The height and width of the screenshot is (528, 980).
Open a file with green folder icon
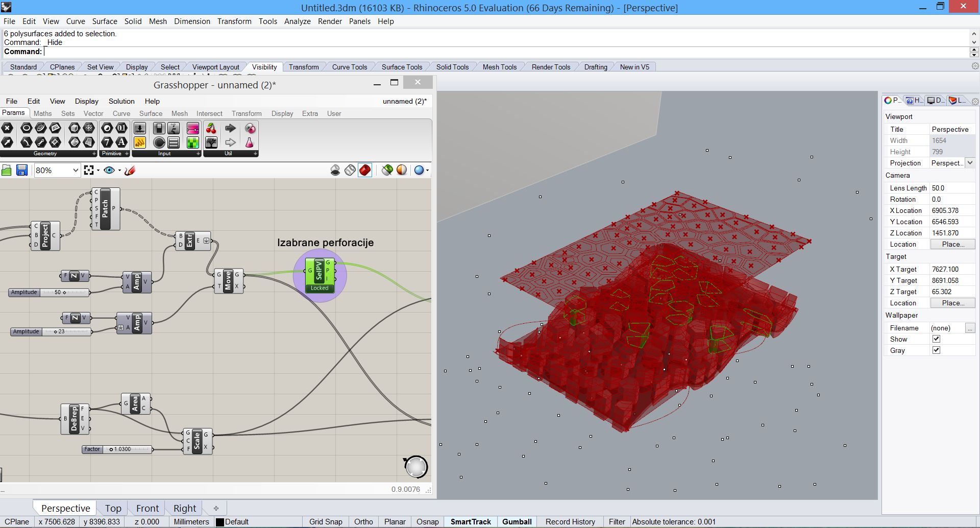click(7, 170)
